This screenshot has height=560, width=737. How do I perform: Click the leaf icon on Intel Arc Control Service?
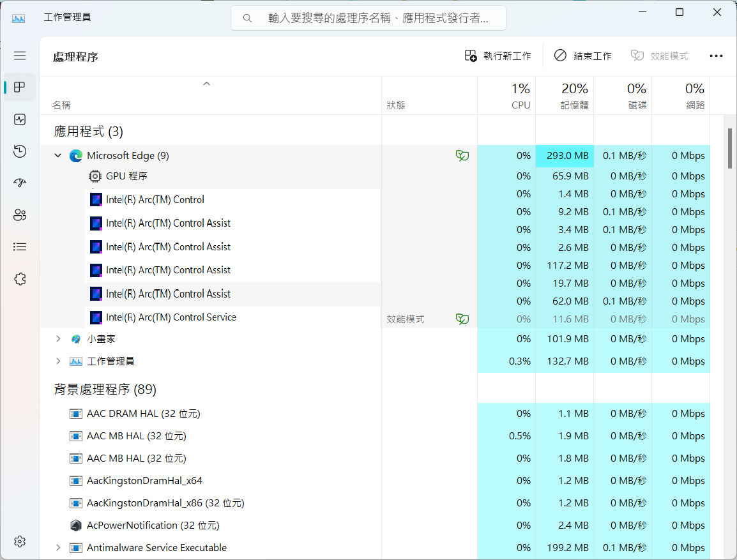coord(462,317)
